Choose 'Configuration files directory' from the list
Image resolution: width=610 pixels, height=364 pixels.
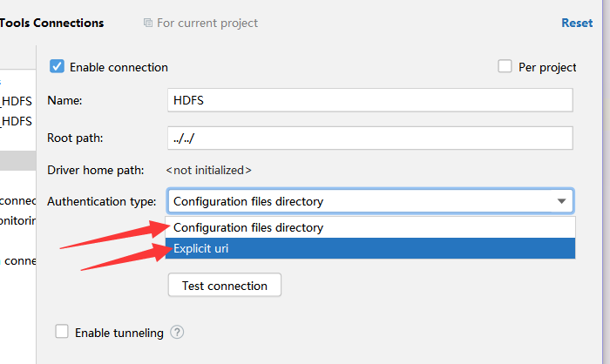pyautogui.click(x=248, y=227)
